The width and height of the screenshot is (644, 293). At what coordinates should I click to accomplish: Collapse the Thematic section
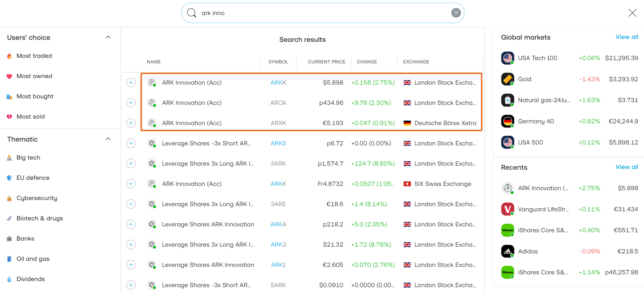[108, 139]
